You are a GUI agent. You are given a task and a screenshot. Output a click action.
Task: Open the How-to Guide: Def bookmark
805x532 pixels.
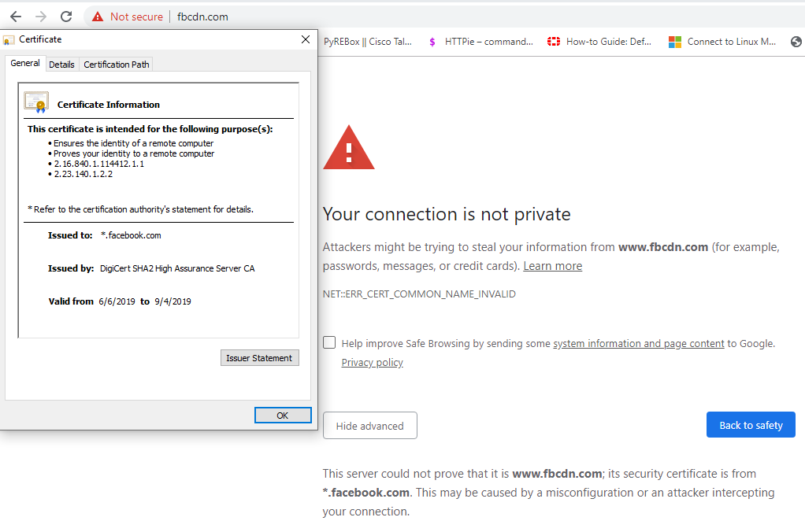[608, 42]
